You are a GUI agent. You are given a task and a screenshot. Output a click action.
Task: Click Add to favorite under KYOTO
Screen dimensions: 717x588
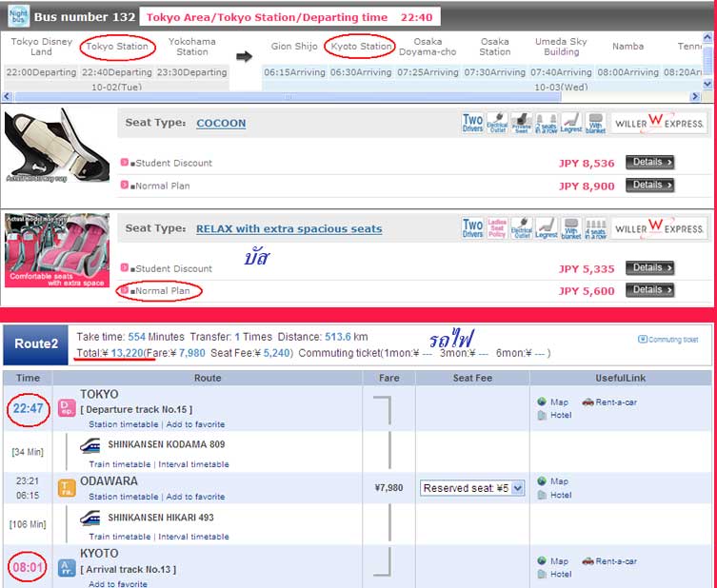click(118, 584)
